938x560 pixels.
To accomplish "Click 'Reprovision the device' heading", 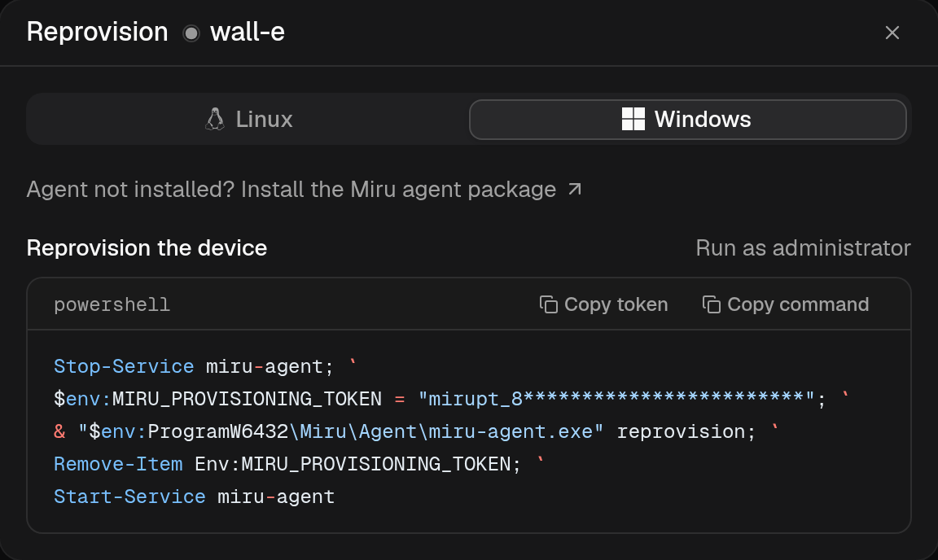I will 147,247.
